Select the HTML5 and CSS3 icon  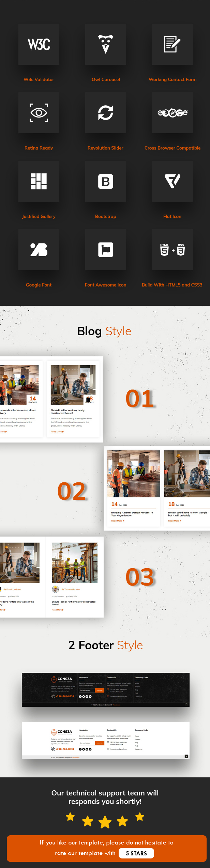coord(172,250)
